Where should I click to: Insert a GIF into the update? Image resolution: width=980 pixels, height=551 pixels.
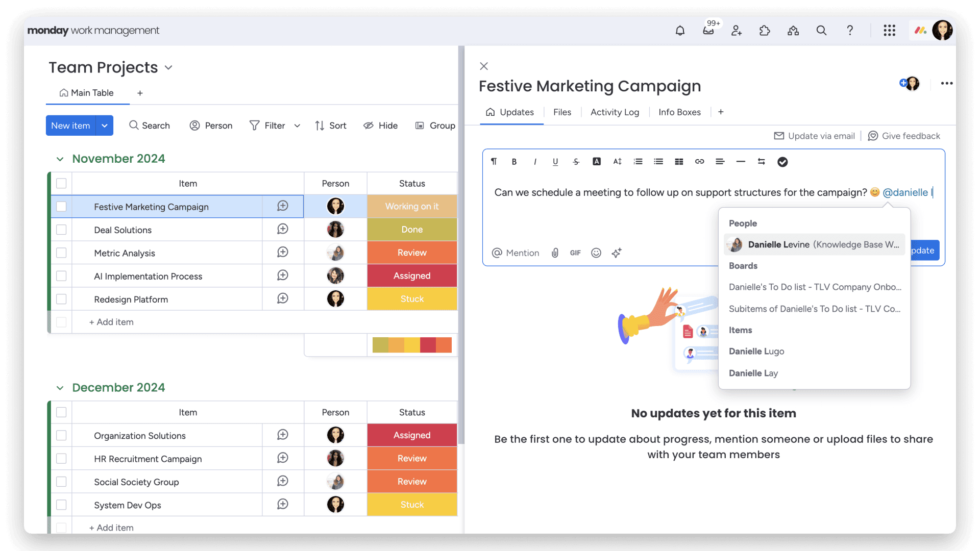point(575,253)
